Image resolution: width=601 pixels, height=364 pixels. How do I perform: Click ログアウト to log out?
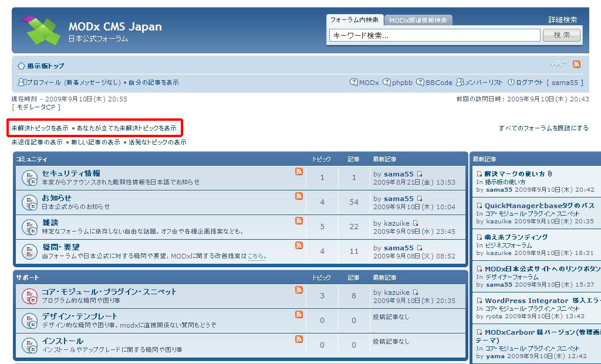525,83
